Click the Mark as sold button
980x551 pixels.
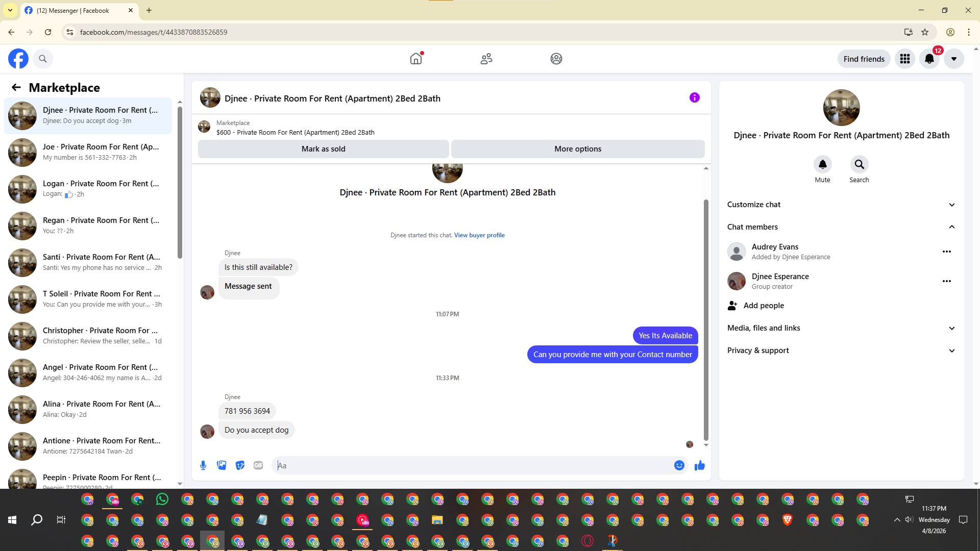point(323,149)
